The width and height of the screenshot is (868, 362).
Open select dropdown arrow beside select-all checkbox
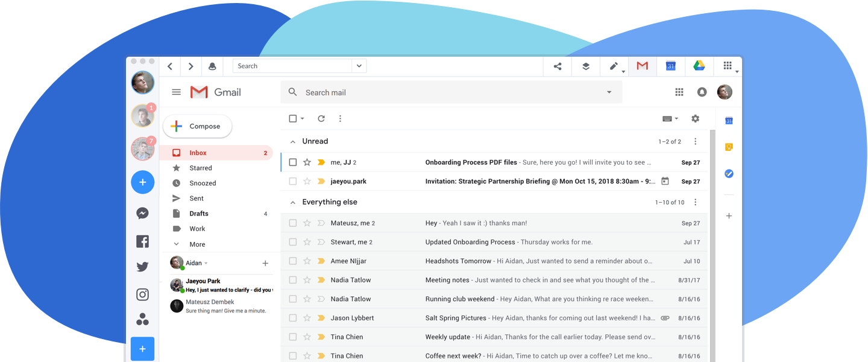point(303,119)
